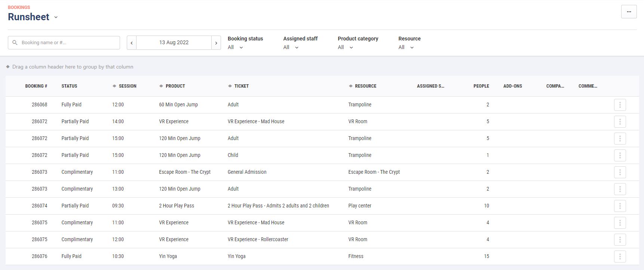Select booking number 286068
This screenshot has height=270, width=644.
(40, 105)
